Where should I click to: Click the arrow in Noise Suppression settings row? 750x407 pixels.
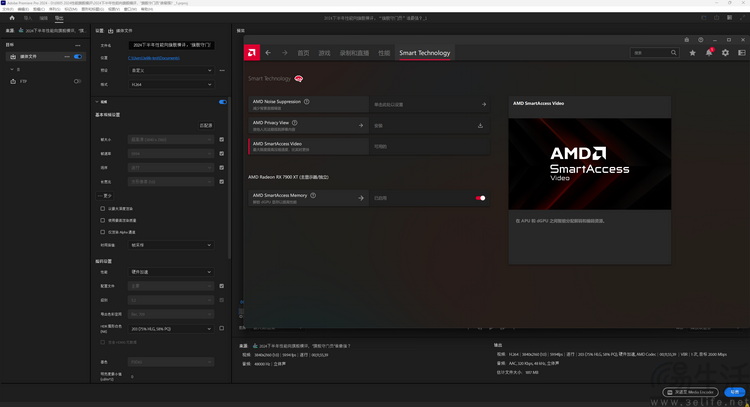484,104
